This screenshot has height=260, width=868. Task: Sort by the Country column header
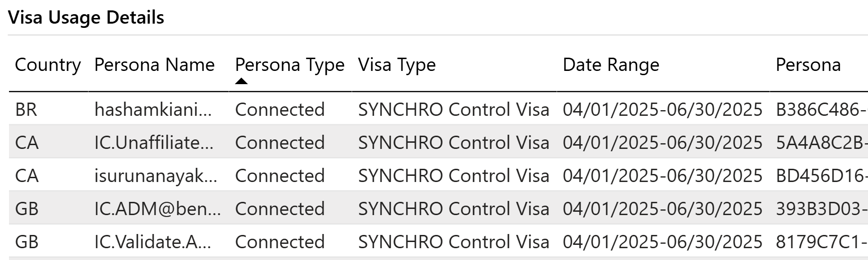[x=48, y=65]
